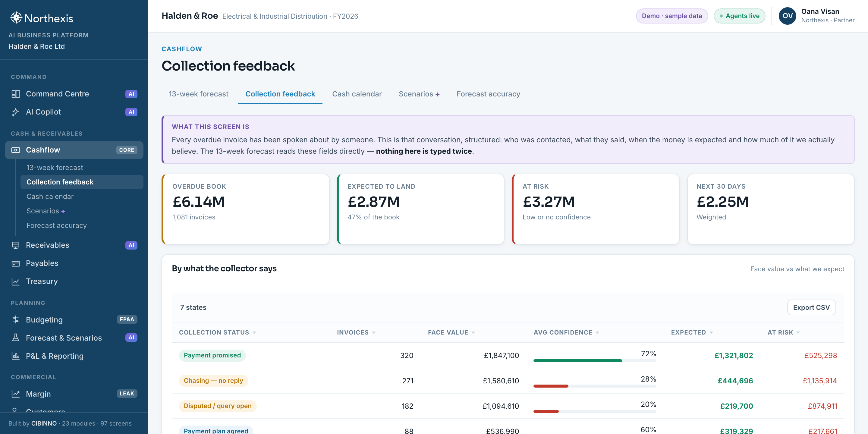
Task: Open the Oana Visan user profile
Action: (816, 16)
